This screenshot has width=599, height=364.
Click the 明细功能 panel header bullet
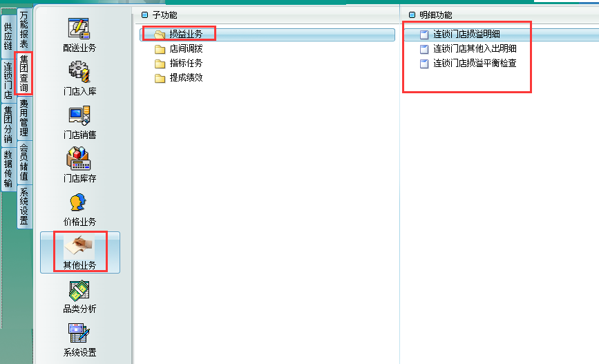pos(412,15)
